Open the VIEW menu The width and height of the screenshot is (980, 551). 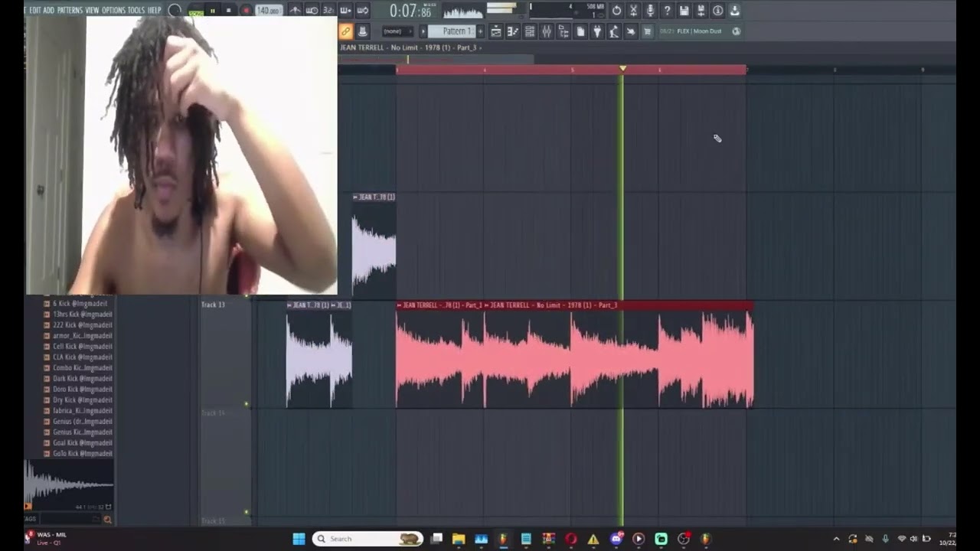(93, 10)
